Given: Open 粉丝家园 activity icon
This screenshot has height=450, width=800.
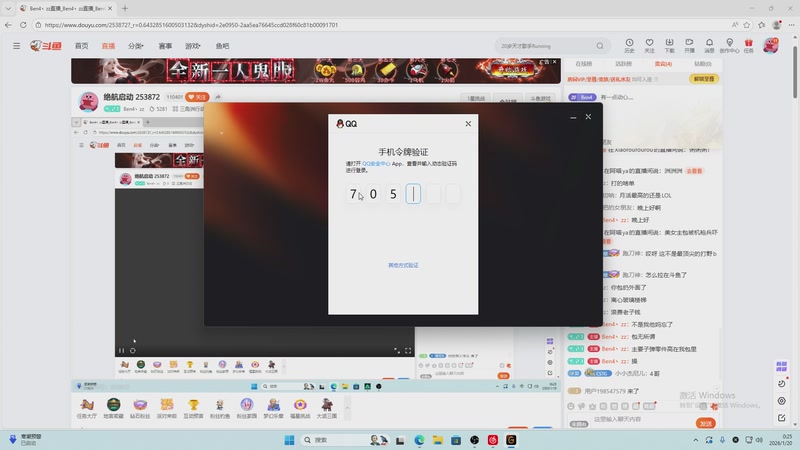Looking at the screenshot, I should [x=247, y=408].
